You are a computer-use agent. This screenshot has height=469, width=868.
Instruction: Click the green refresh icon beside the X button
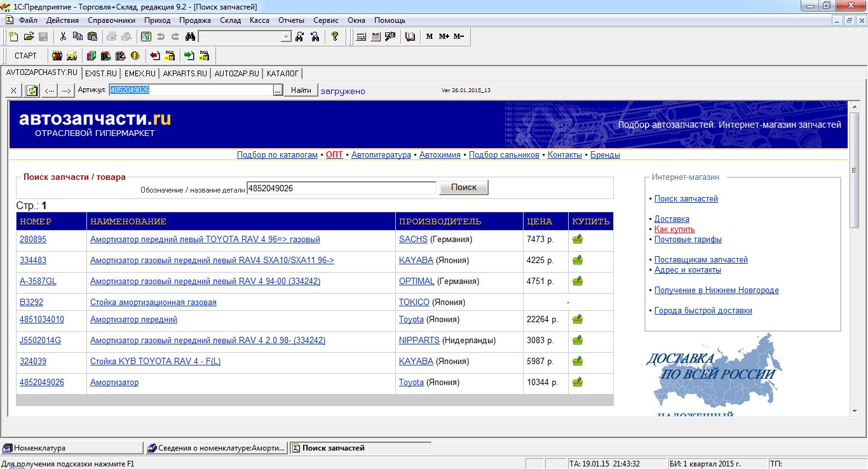tap(32, 91)
